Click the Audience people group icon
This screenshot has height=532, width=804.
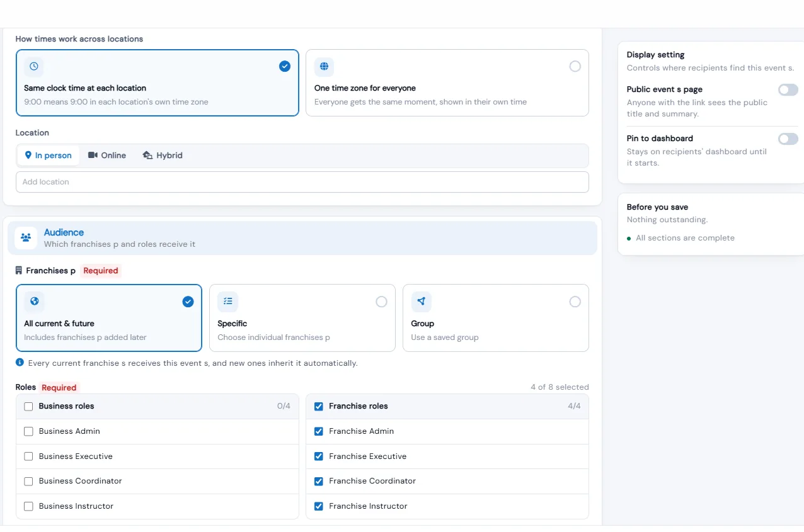26,237
